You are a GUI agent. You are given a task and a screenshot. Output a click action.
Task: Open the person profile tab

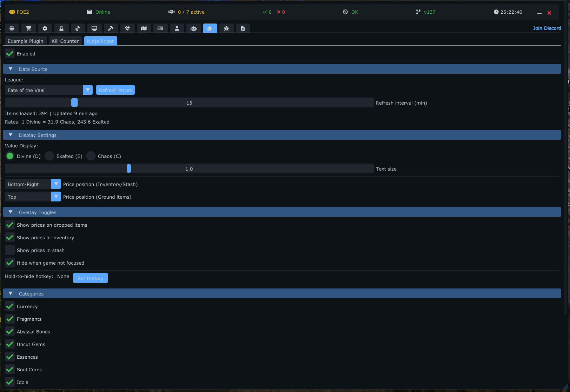[x=177, y=28]
